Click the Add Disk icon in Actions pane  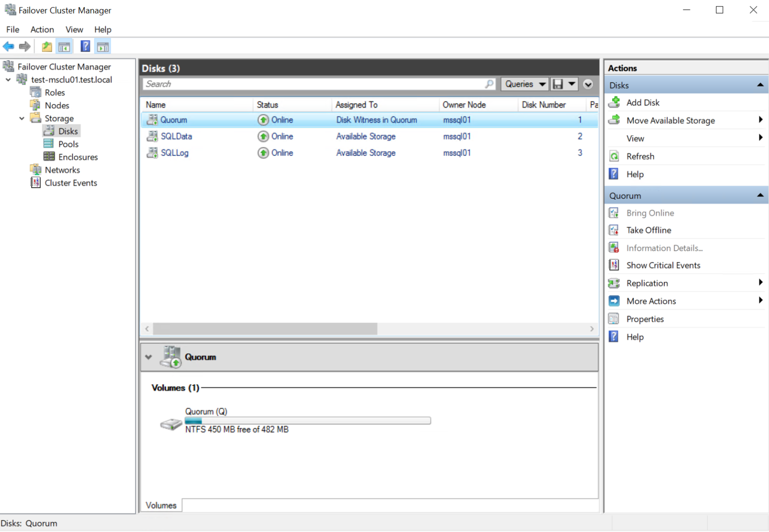614,102
